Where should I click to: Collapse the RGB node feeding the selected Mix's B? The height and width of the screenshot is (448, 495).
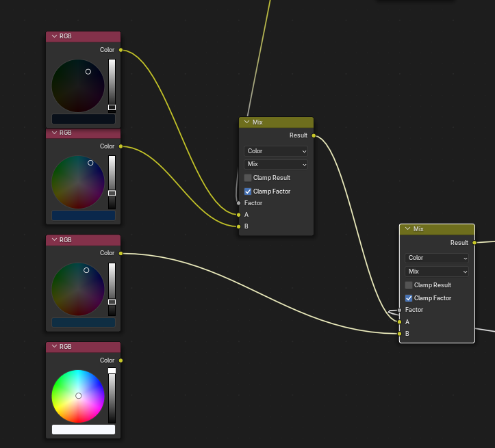point(54,240)
